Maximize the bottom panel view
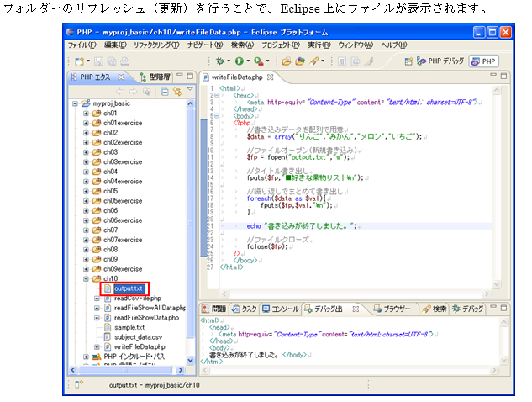532x402 pixels. 503,309
